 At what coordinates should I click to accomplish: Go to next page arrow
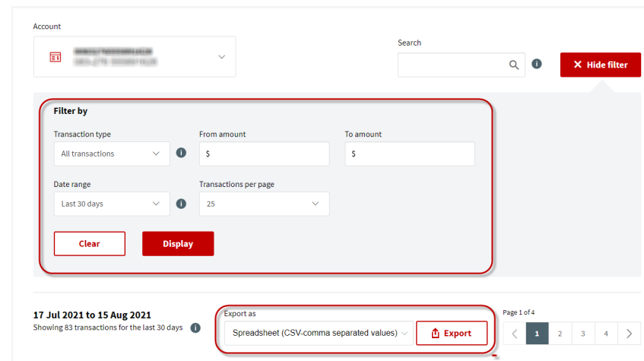coord(629,334)
